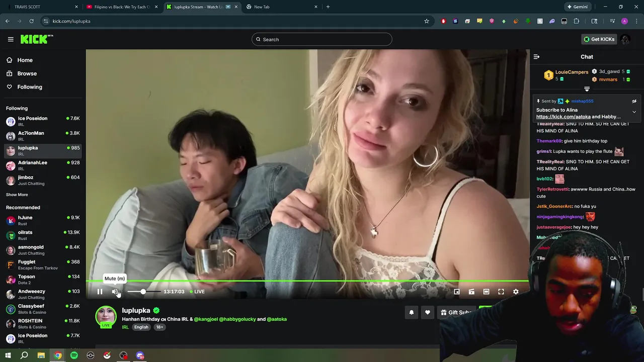This screenshot has width=644, height=362.
Task: Open AdrianahLee followed channel
Action: pos(43,165)
